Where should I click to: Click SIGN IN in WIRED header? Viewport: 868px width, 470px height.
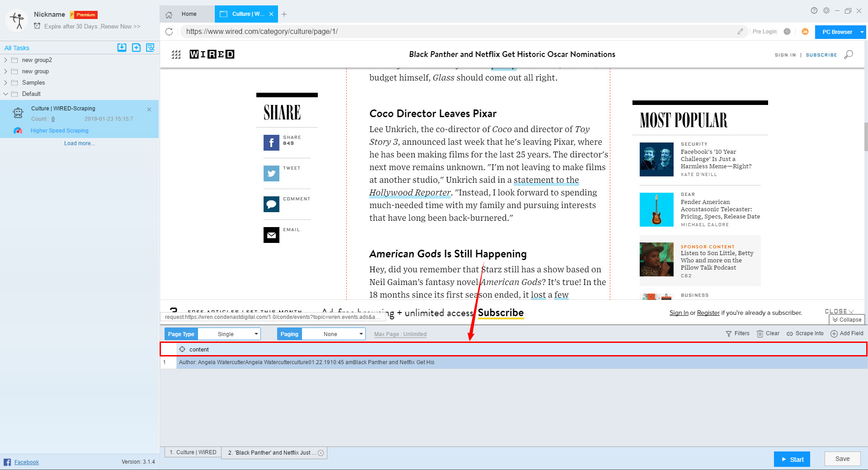coord(785,55)
